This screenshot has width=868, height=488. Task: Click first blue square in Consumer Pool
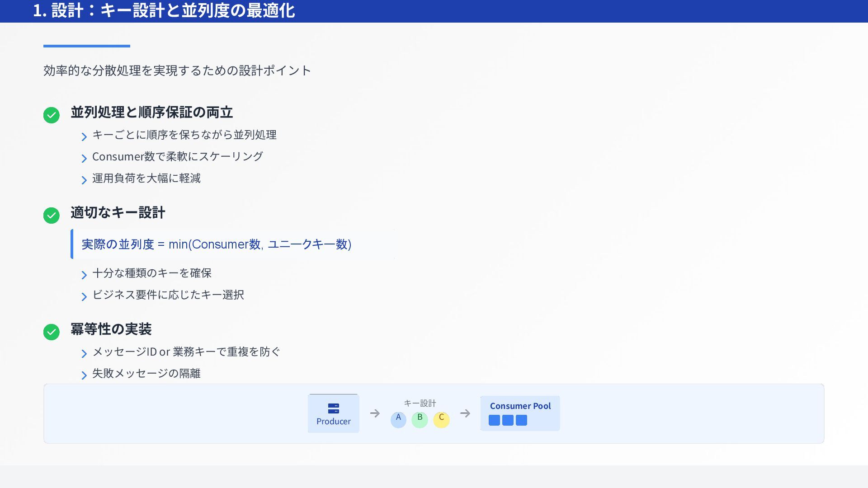[494, 420]
